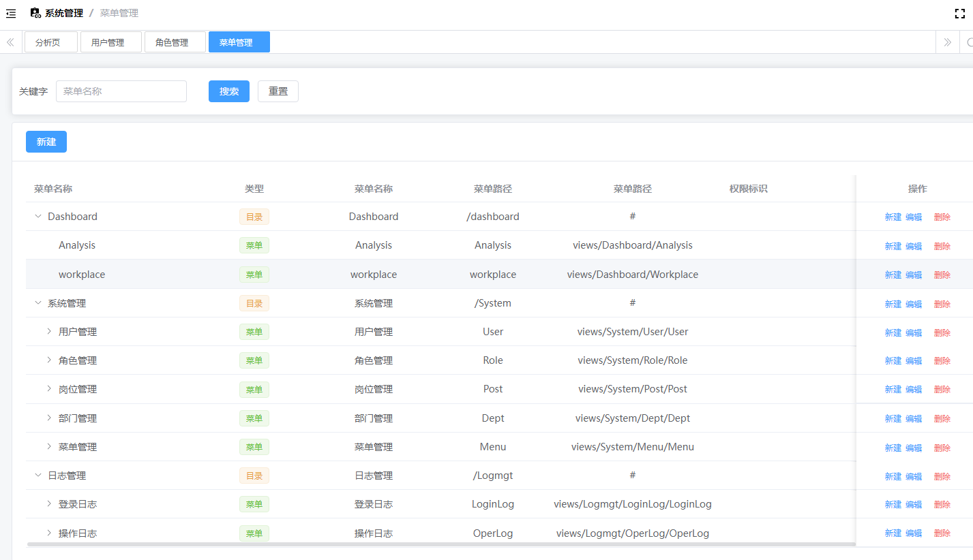973x560 pixels.
Task: Click views/System/Menu/Menu cell
Action: (x=633, y=447)
